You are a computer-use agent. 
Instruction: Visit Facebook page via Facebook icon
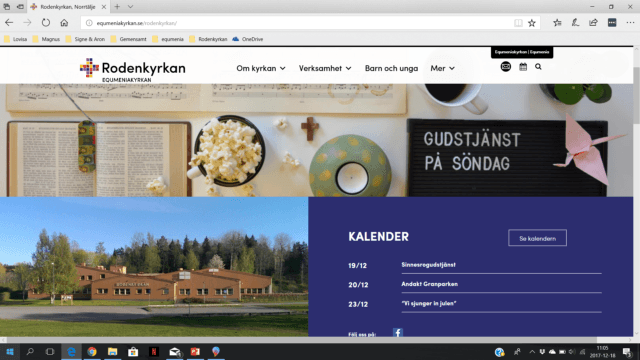[x=398, y=332]
